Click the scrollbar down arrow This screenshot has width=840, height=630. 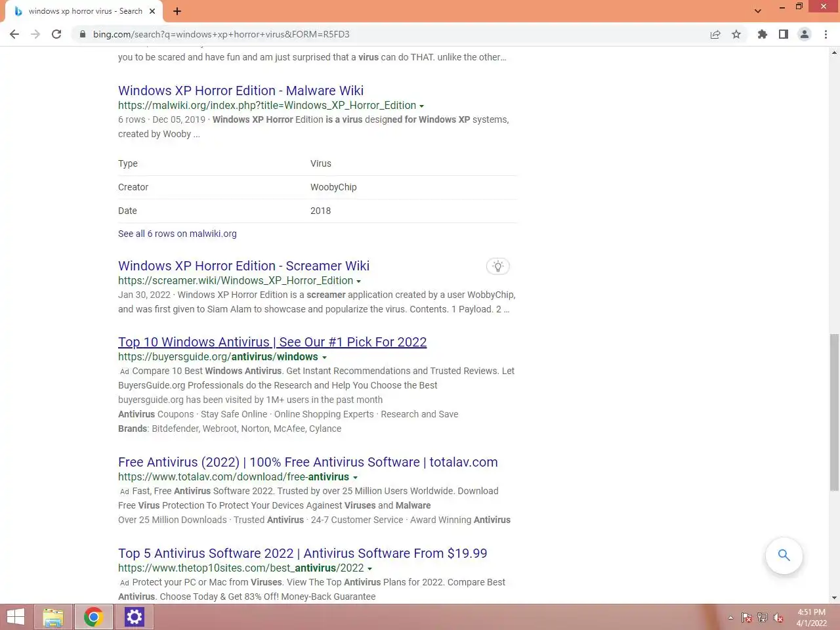pyautogui.click(x=834, y=598)
